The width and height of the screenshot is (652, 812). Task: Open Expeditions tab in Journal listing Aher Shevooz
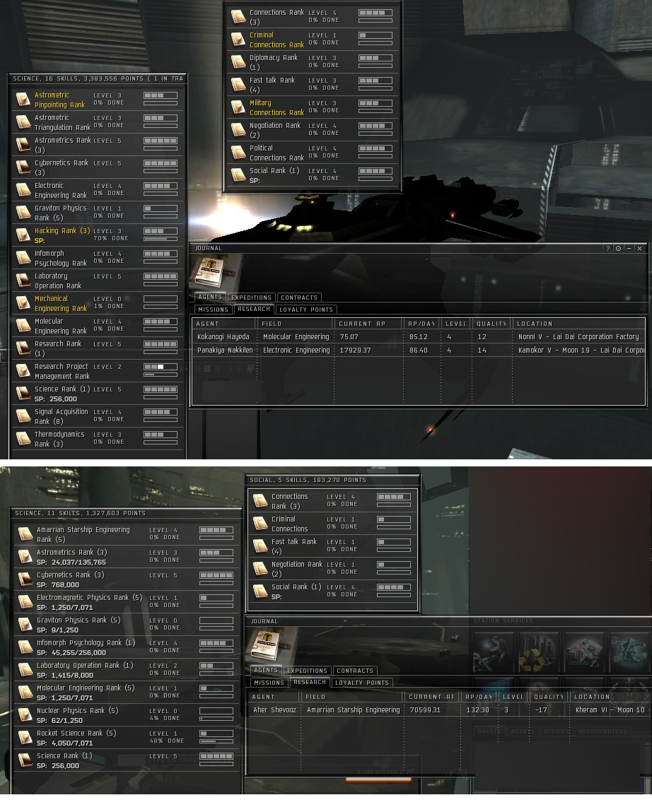click(308, 671)
